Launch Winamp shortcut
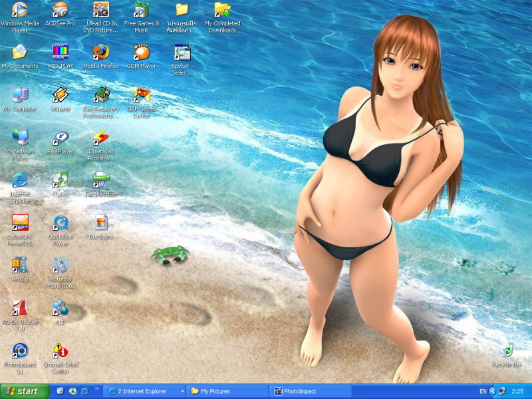Image resolution: width=532 pixels, height=399 pixels. coord(61,95)
